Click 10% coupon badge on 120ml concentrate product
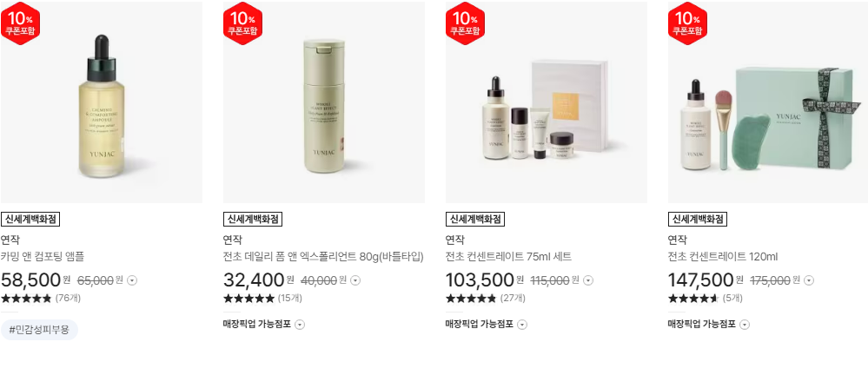The image size is (868, 375). point(687,23)
